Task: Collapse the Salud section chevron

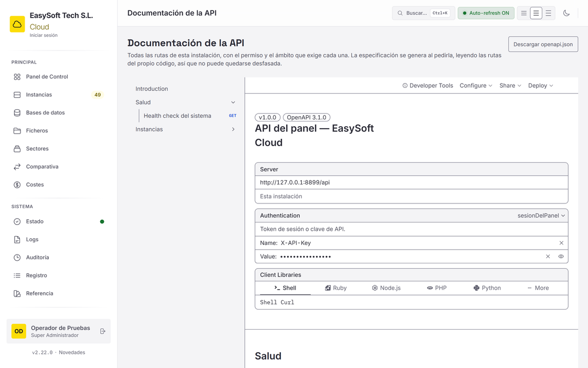Action: coord(233,103)
